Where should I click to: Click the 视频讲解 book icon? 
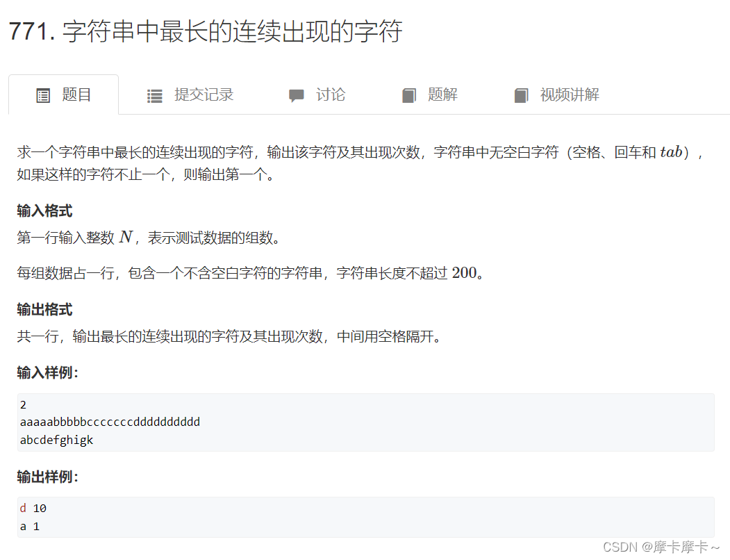pos(521,95)
